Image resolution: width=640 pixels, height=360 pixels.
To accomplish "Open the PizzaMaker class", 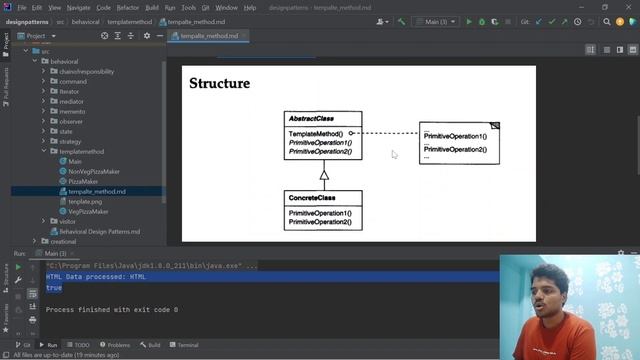I will coord(83,182).
